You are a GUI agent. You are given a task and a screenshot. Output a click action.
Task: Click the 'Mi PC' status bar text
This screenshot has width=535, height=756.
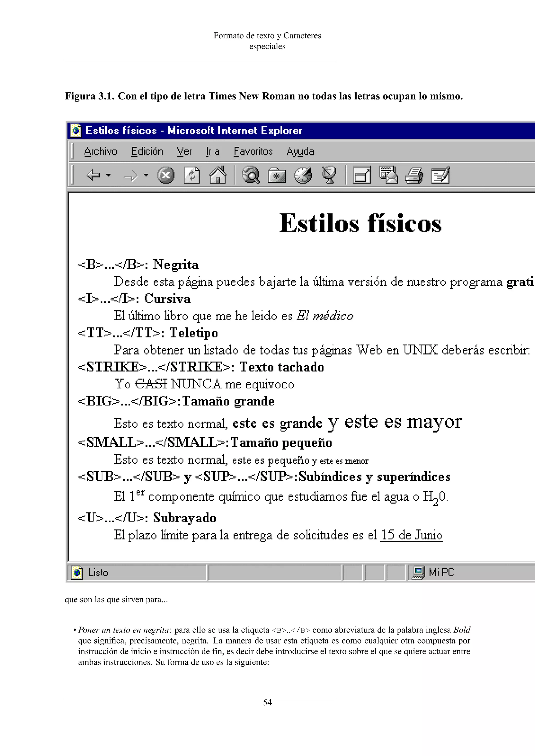click(441, 572)
